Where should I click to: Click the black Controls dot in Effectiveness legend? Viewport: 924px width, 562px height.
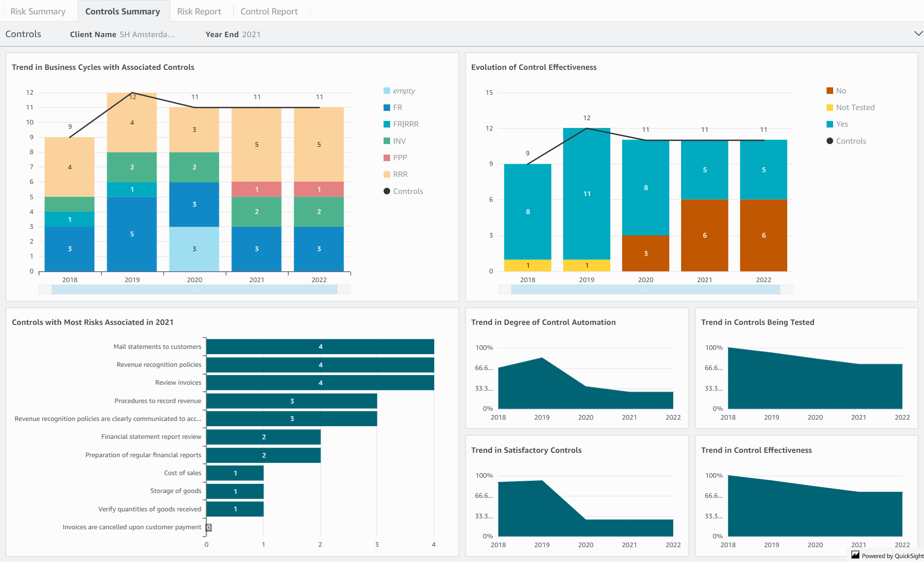click(830, 141)
